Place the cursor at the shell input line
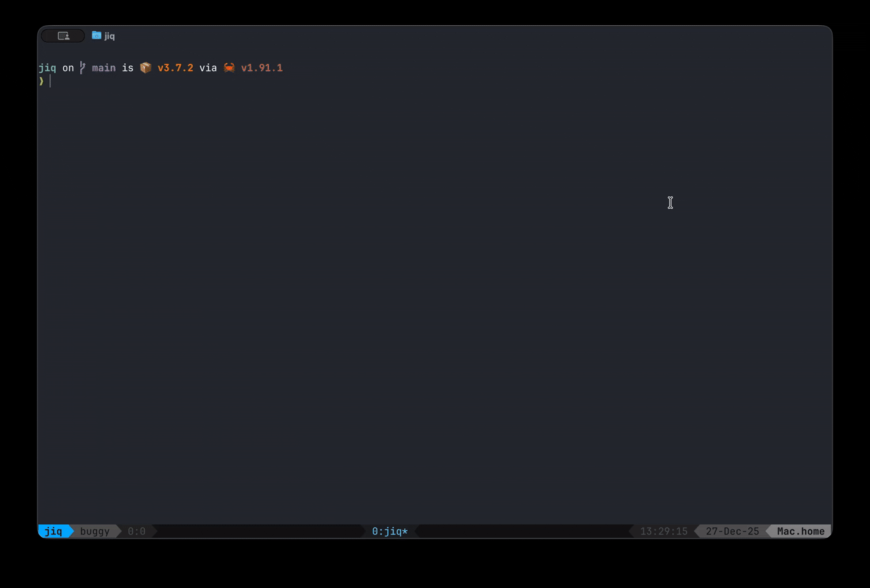Screen dimensions: 870x588 click(x=51, y=80)
